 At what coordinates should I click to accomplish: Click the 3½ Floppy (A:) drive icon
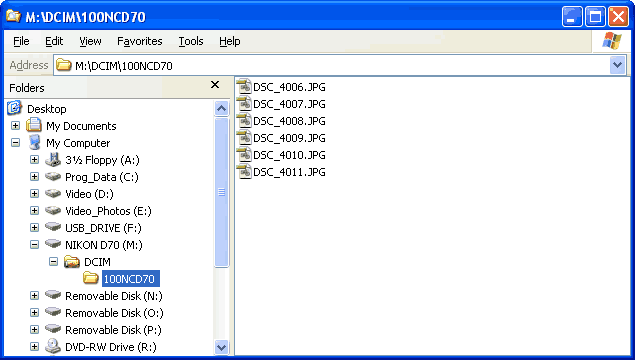(x=53, y=160)
